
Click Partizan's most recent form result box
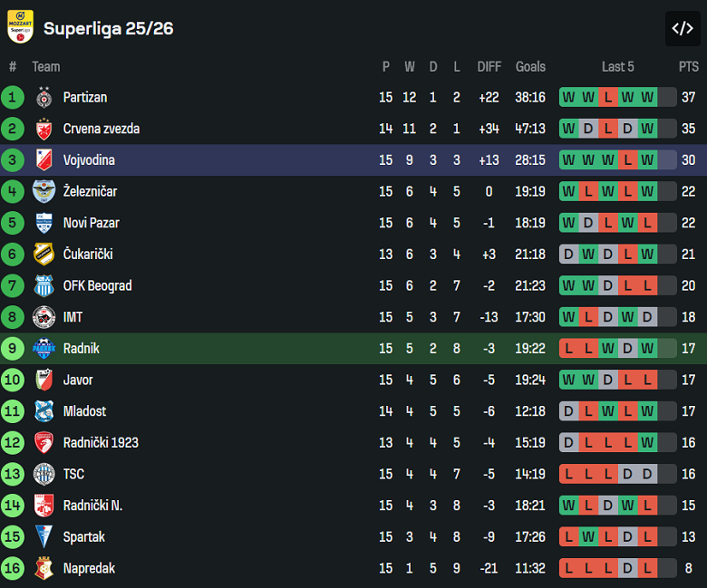click(x=647, y=97)
